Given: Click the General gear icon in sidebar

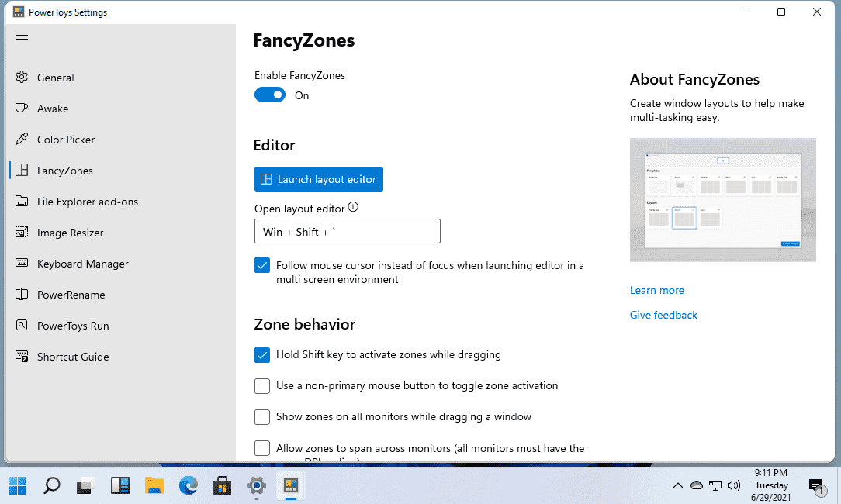Looking at the screenshot, I should pyautogui.click(x=22, y=78).
